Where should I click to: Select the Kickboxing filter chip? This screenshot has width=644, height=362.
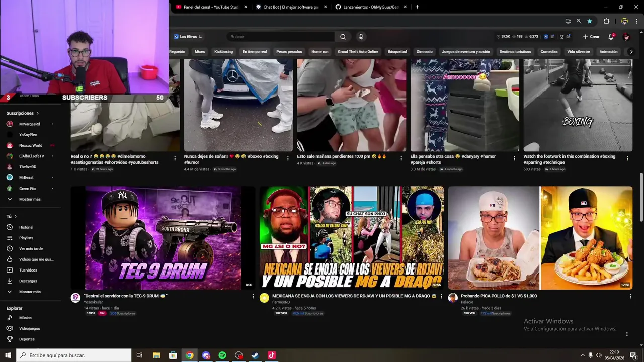pos(223,52)
